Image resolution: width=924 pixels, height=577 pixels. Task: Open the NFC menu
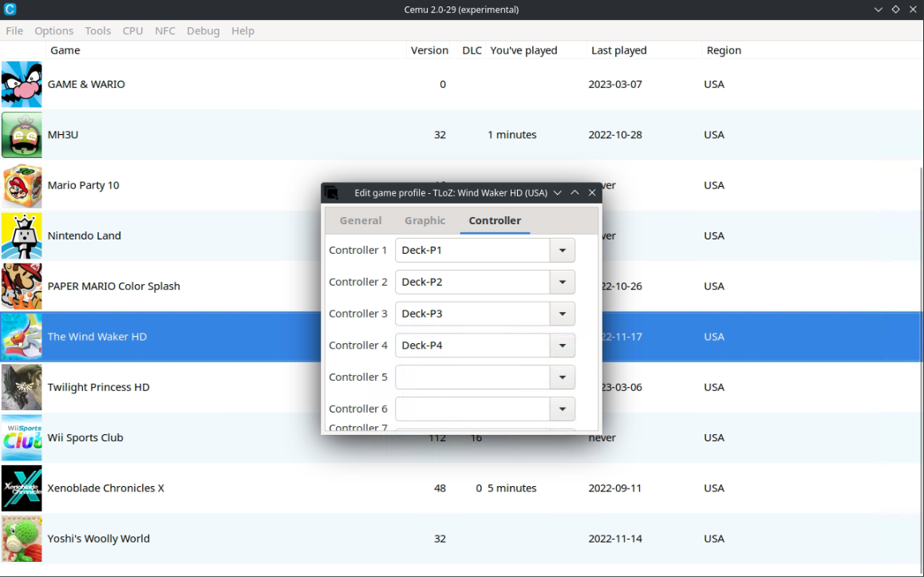click(x=165, y=30)
